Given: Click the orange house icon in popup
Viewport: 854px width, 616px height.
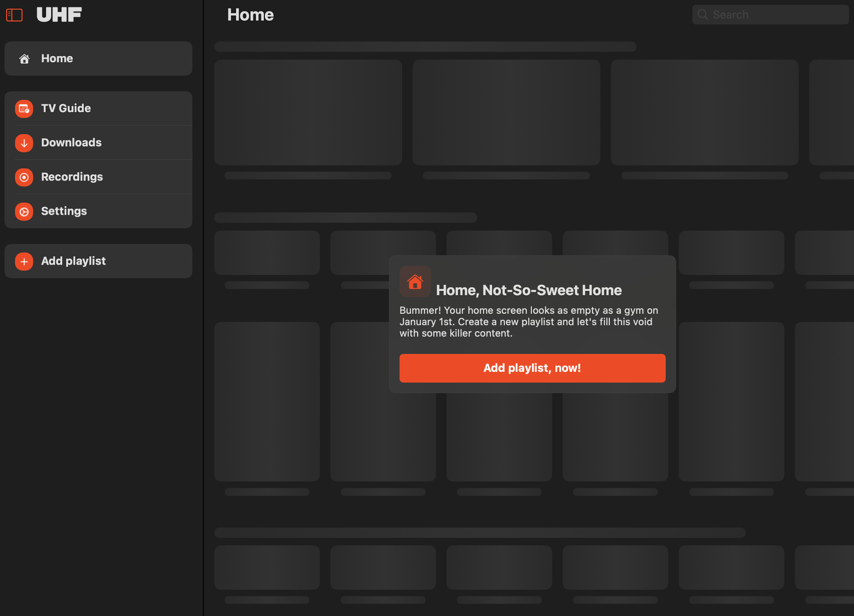Looking at the screenshot, I should click(x=415, y=282).
